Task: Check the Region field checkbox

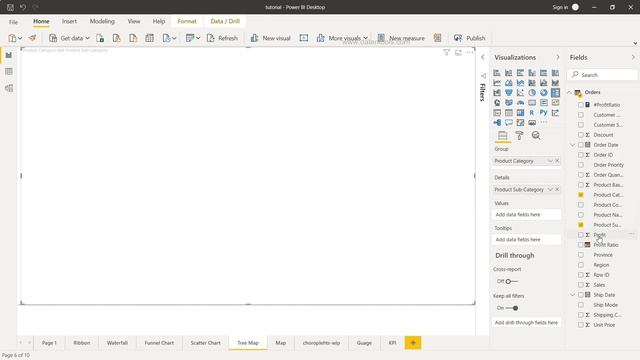Action: pyautogui.click(x=580, y=265)
